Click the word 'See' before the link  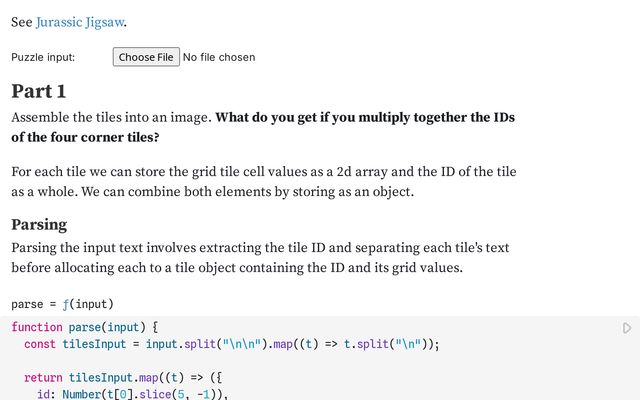tap(22, 22)
